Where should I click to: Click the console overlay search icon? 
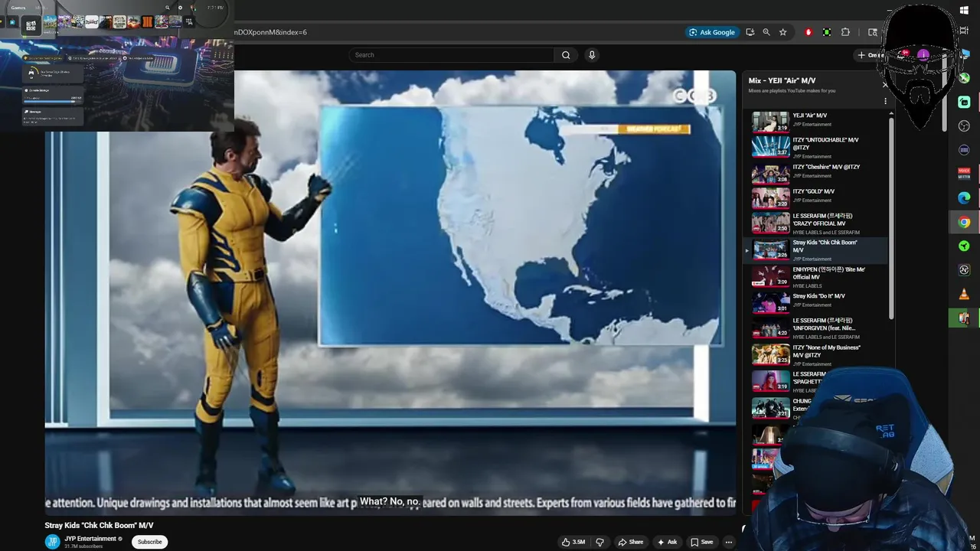tap(168, 8)
